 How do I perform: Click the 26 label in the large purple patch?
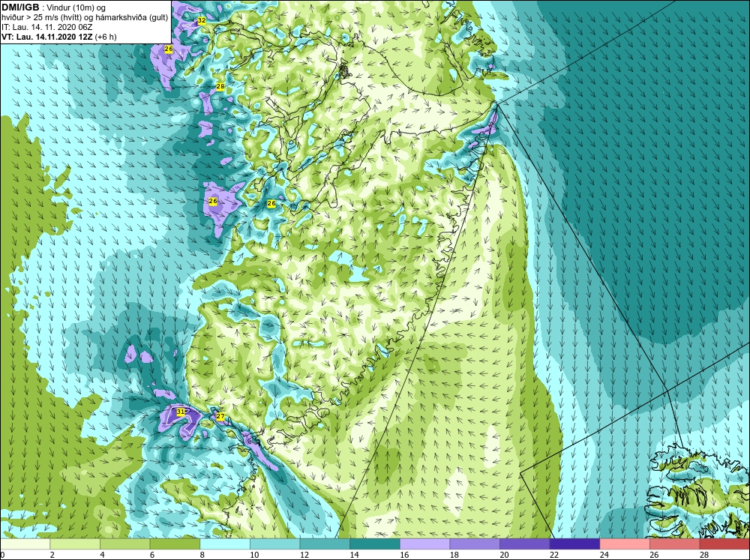[213, 202]
